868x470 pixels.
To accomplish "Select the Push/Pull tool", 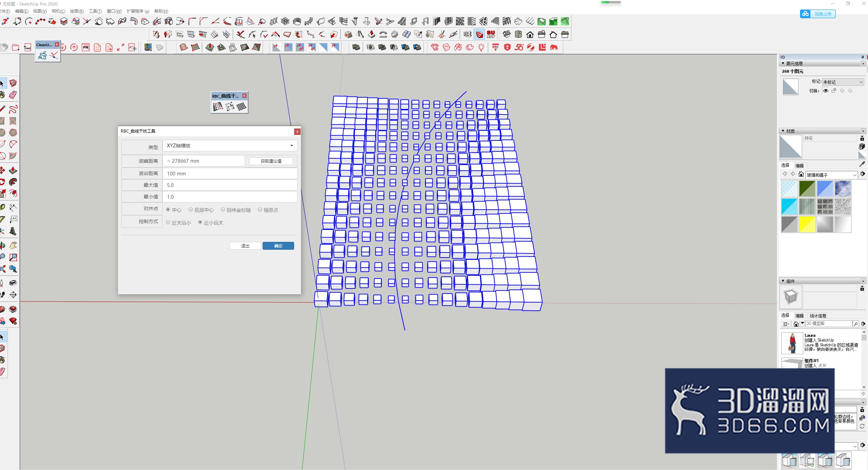I will point(13,170).
